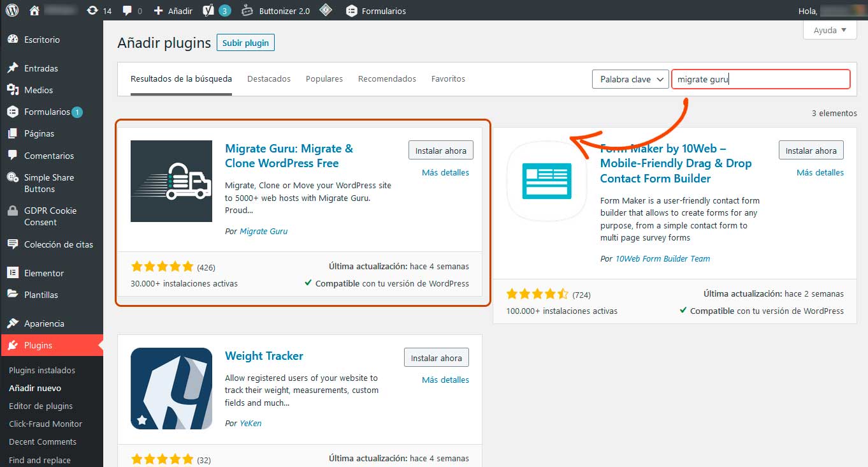Expand the Palabra clave search dropdown

coord(630,79)
